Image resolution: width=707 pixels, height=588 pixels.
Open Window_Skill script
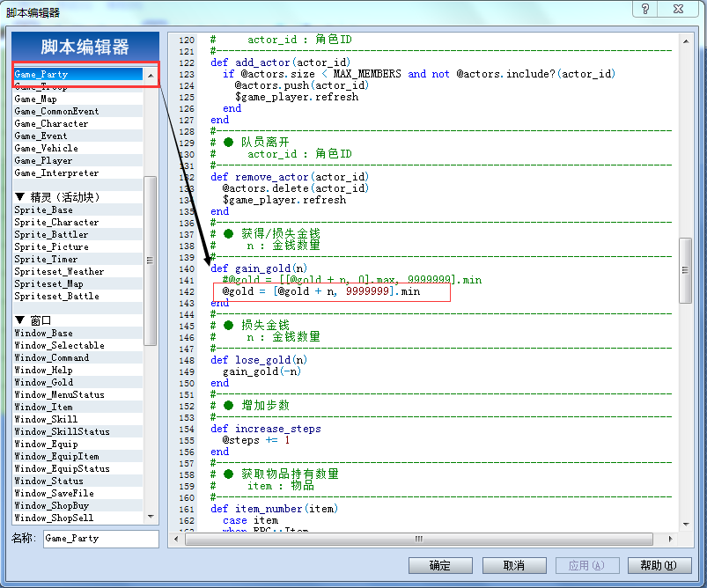click(78, 419)
